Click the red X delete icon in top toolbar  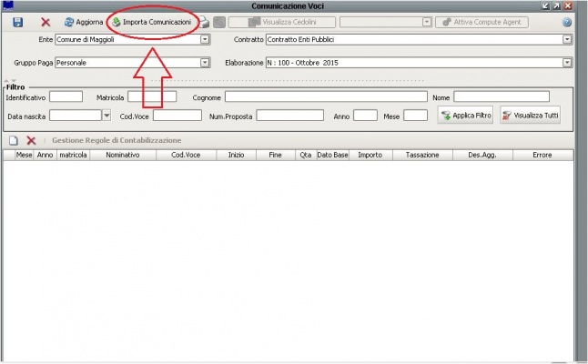[46, 22]
